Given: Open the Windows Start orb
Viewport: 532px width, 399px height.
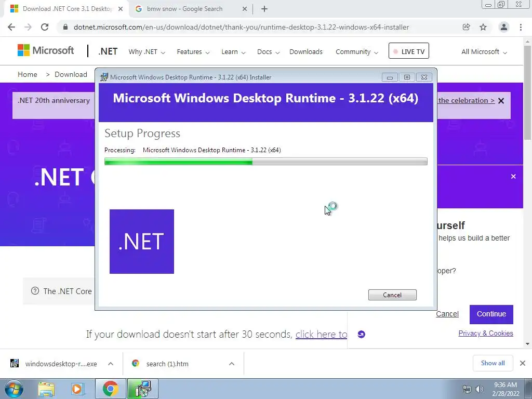Looking at the screenshot, I should pos(14,389).
